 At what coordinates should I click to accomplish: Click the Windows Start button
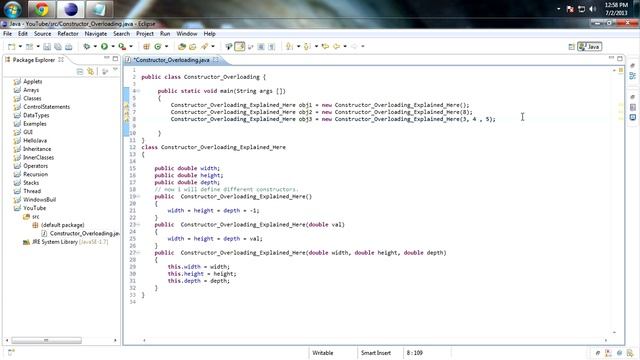(x=12, y=9)
